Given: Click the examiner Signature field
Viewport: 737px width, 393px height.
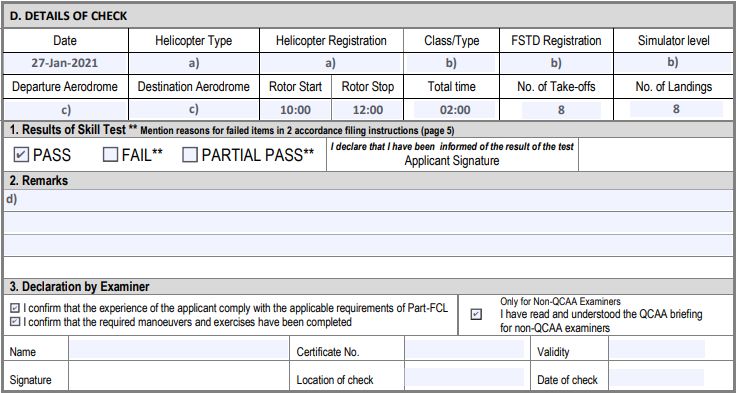Looking at the screenshot, I should [x=179, y=376].
